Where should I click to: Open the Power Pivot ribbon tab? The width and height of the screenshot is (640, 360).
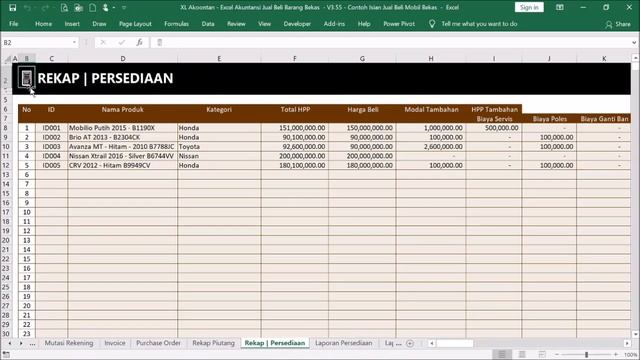[399, 24]
